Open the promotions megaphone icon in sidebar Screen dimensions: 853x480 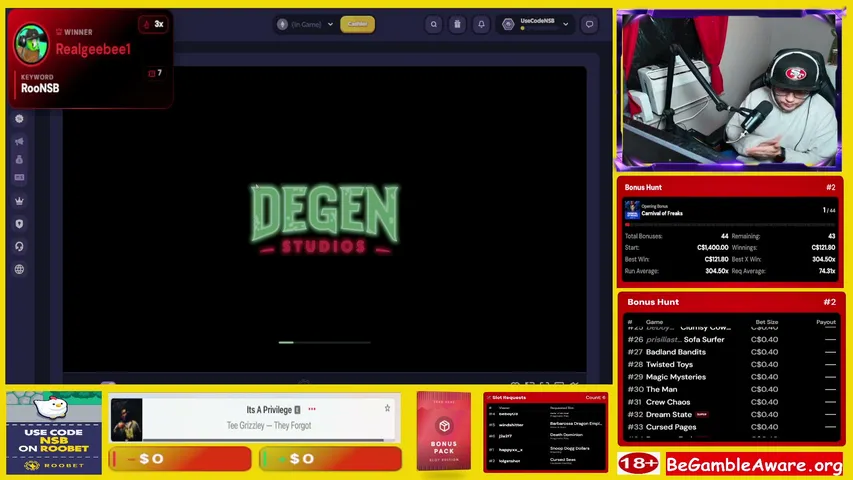19,141
